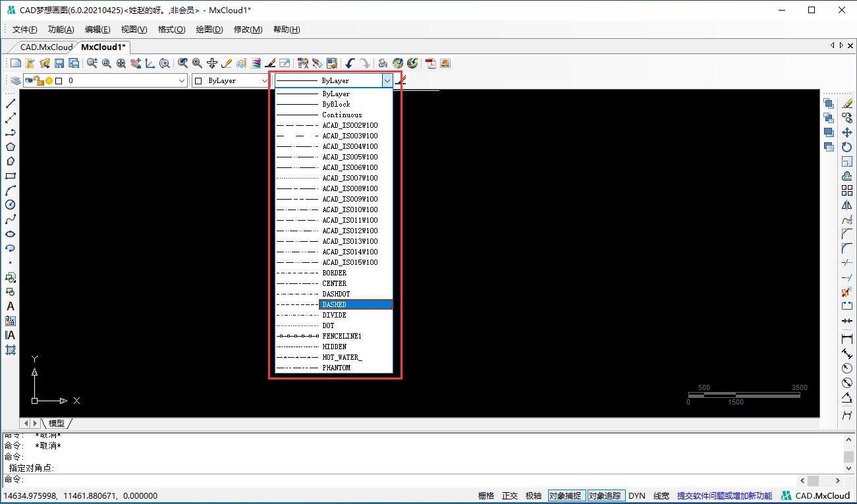857x504 pixels.
Task: Choose CENTER linetype from list
Action: pyautogui.click(x=334, y=283)
